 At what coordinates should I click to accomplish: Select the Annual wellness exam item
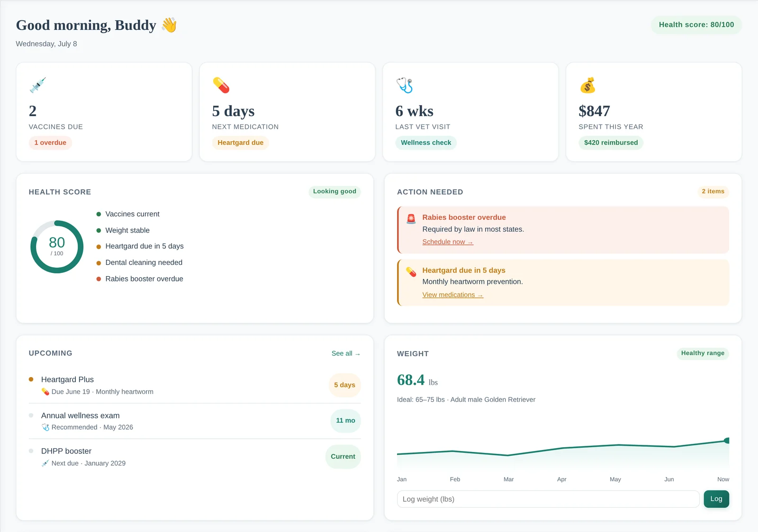tap(195, 421)
